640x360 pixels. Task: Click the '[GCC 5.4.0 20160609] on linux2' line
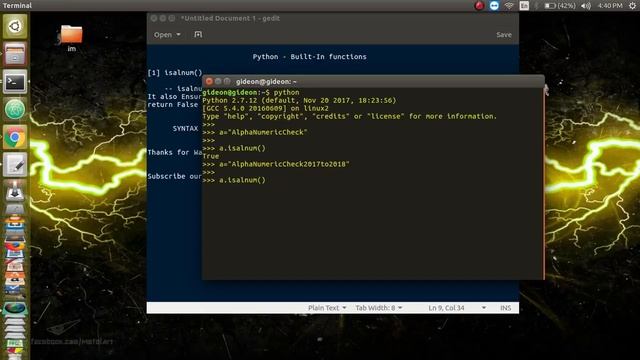[x=265, y=108]
